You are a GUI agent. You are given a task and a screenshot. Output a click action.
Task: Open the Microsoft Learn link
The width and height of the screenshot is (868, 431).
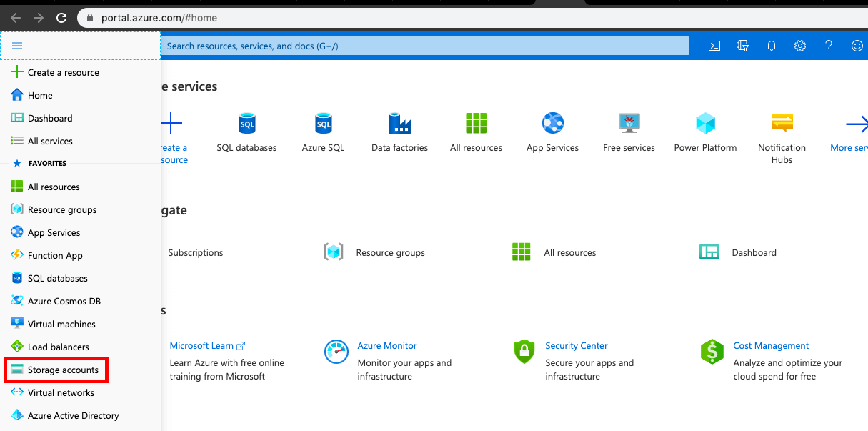tap(202, 345)
